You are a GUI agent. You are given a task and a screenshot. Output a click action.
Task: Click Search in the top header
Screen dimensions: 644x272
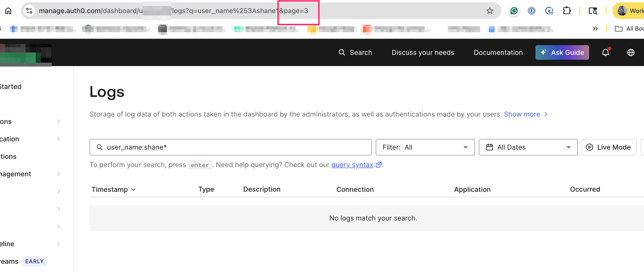click(355, 52)
